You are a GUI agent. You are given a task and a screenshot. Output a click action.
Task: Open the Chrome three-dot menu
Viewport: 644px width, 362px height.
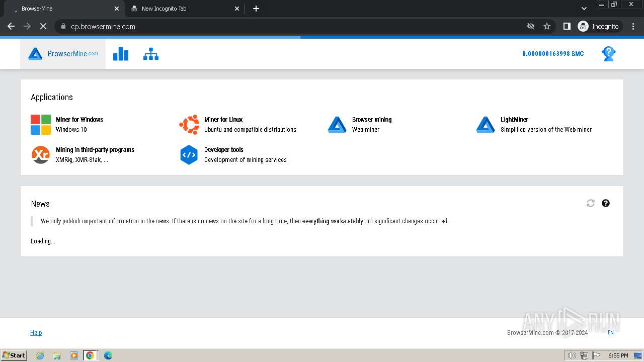[633, 26]
